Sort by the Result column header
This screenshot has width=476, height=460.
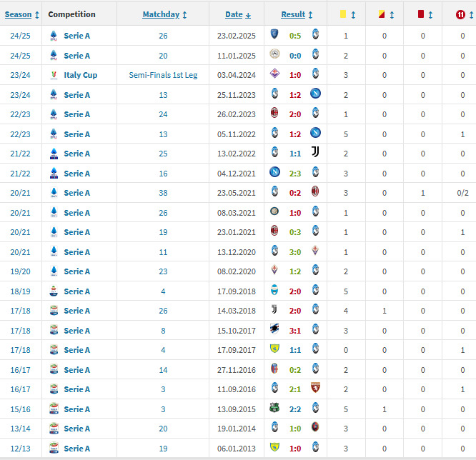pyautogui.click(x=293, y=14)
